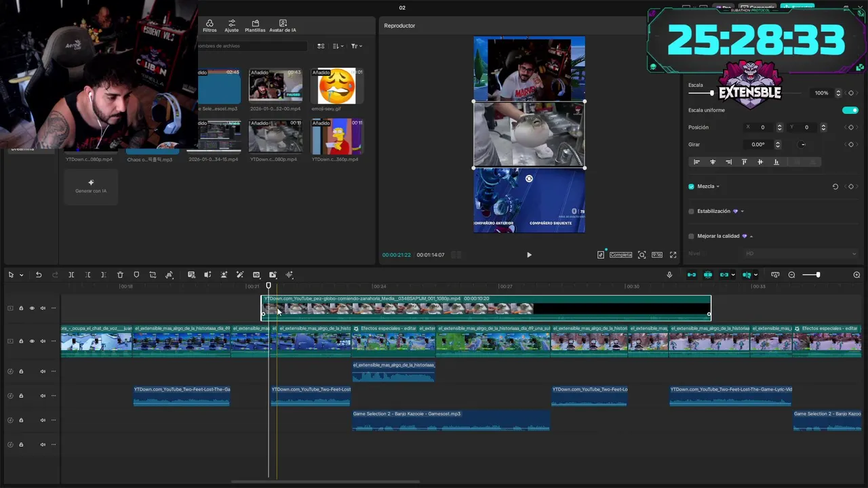868x488 pixels.
Task: Click the reset Mezcla circular arrow icon
Action: 835,186
